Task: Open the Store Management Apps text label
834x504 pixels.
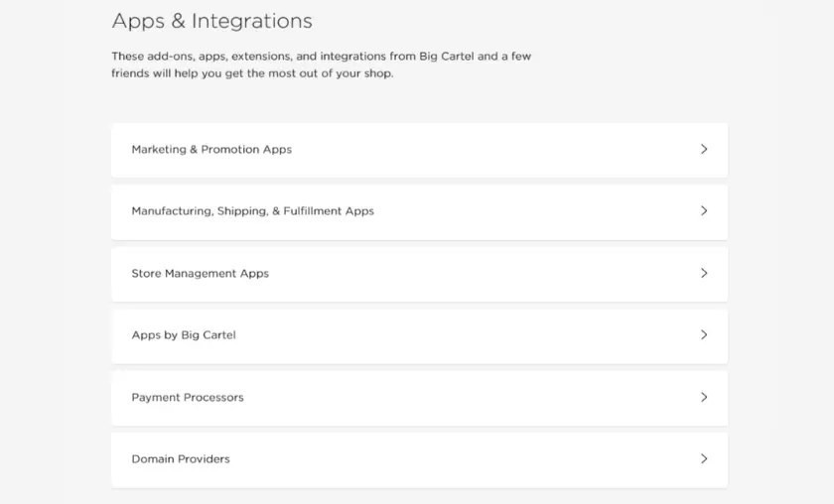Action: pyautogui.click(x=200, y=274)
